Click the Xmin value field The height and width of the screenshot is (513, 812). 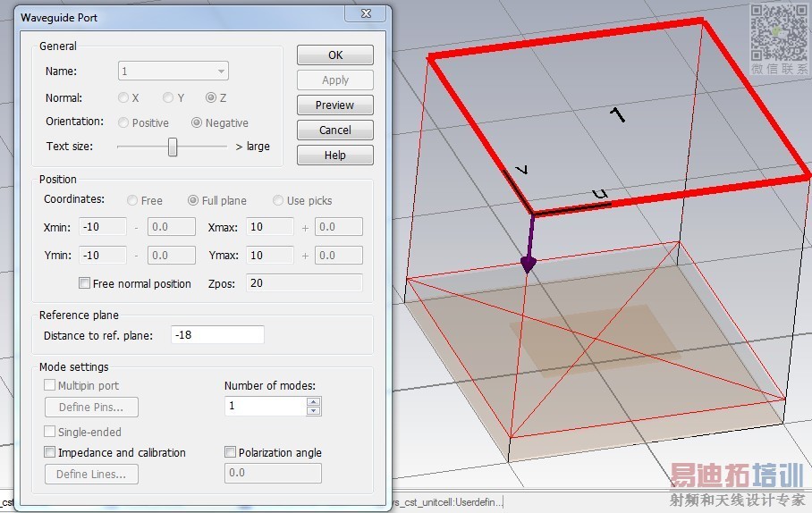pos(103,227)
